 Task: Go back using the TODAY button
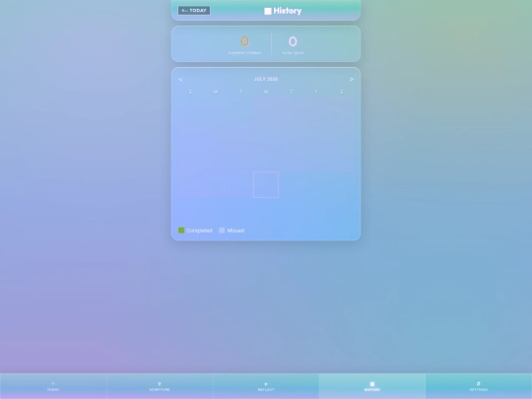[194, 11]
